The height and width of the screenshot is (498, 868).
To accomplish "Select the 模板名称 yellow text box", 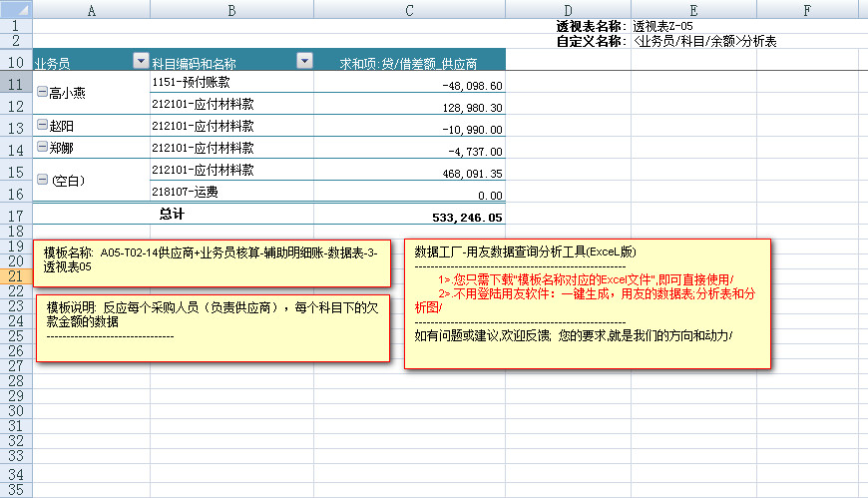I will coord(212,261).
